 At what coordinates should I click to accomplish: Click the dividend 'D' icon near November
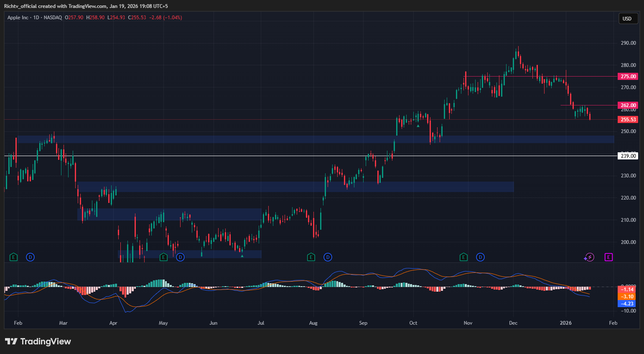point(480,257)
